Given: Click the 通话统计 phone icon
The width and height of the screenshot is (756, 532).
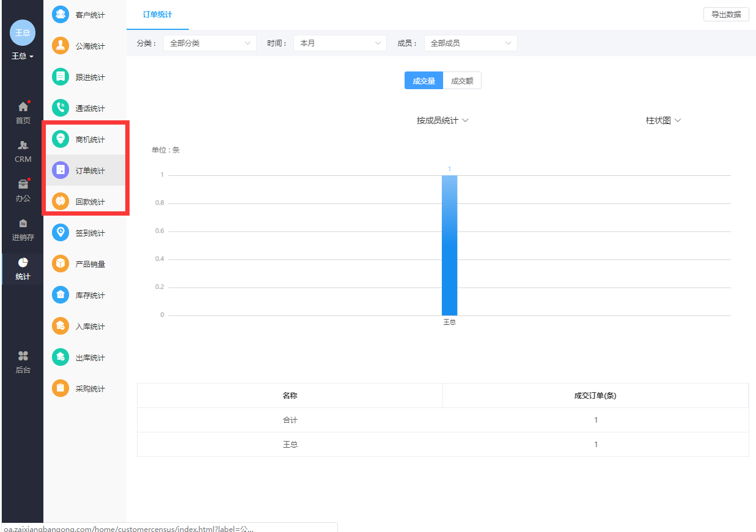Looking at the screenshot, I should pyautogui.click(x=61, y=108).
